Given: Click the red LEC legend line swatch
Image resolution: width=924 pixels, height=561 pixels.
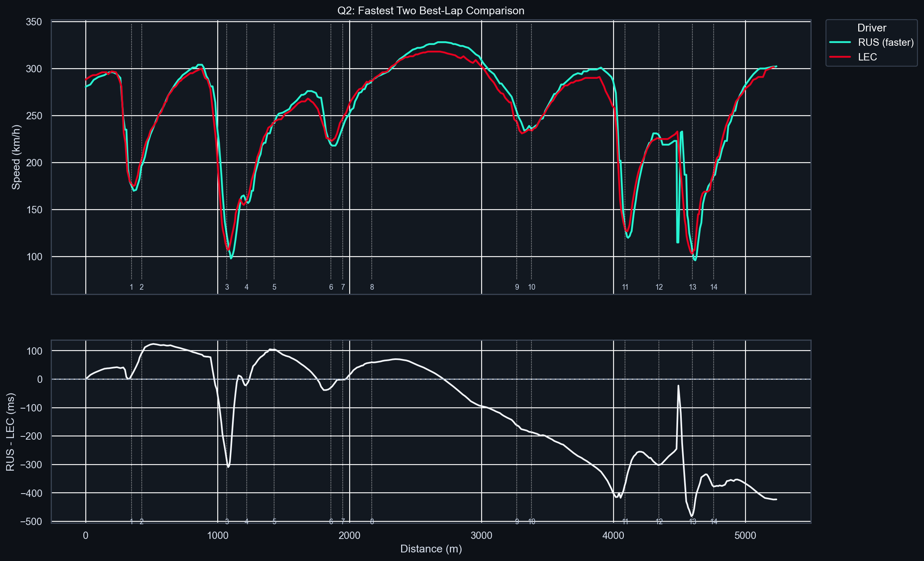Looking at the screenshot, I should [840, 57].
